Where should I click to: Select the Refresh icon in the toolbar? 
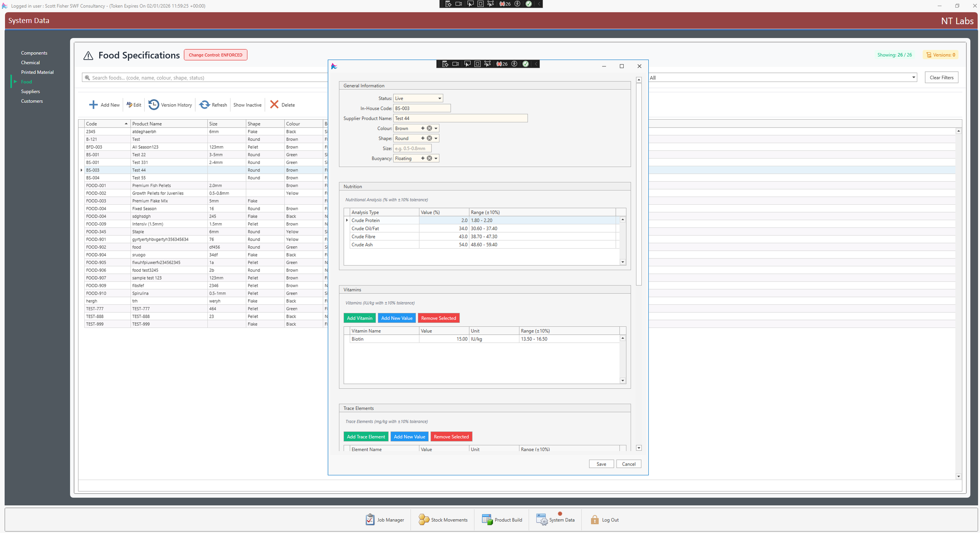pos(205,104)
